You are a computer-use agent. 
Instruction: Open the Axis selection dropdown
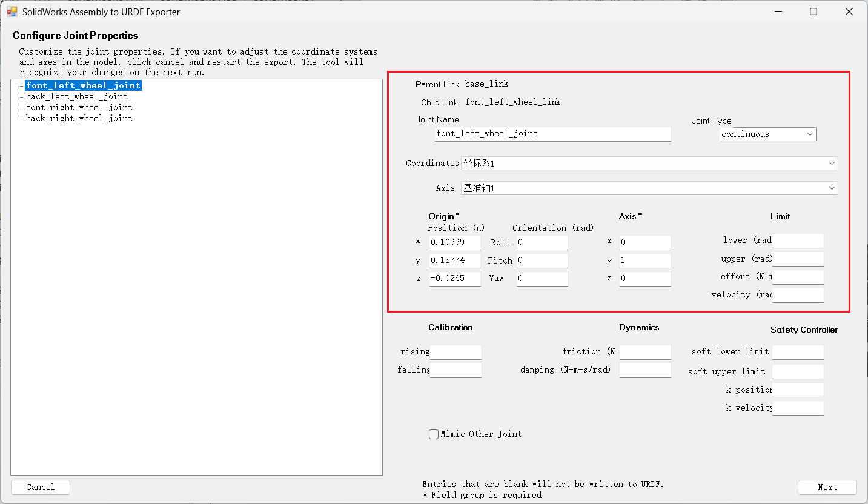click(649, 188)
